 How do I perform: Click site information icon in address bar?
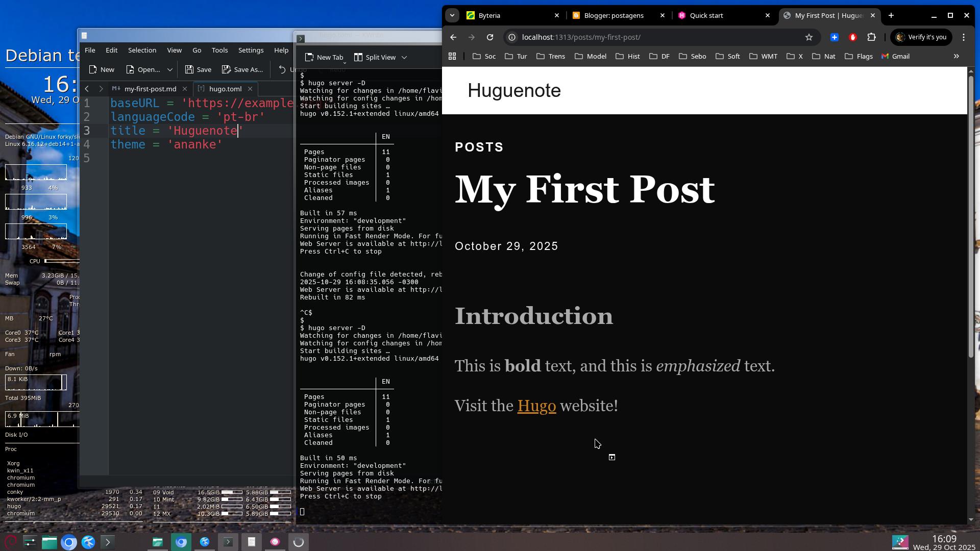pos(511,37)
